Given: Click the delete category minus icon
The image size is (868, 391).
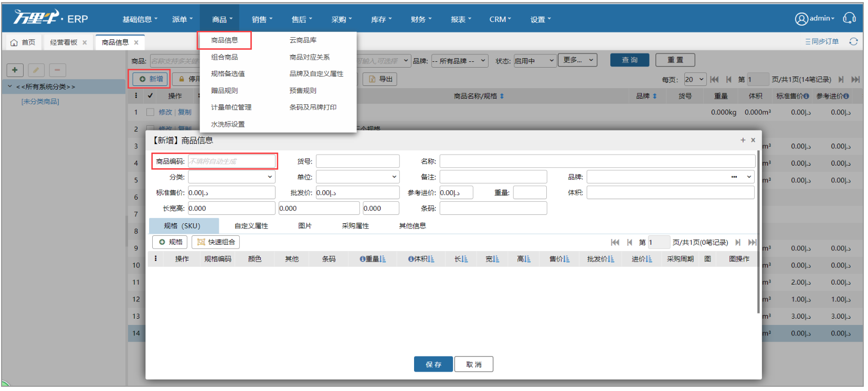Looking at the screenshot, I should [x=57, y=70].
